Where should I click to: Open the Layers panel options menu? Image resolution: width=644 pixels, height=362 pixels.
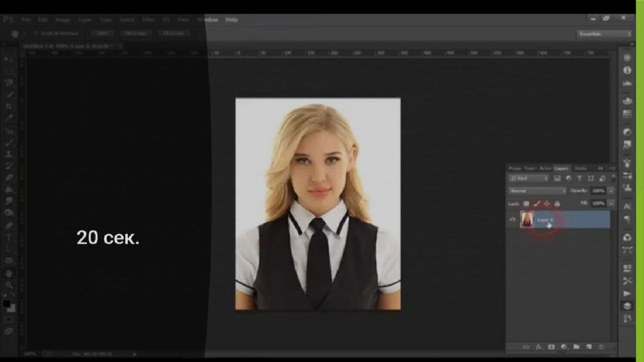click(x=612, y=168)
